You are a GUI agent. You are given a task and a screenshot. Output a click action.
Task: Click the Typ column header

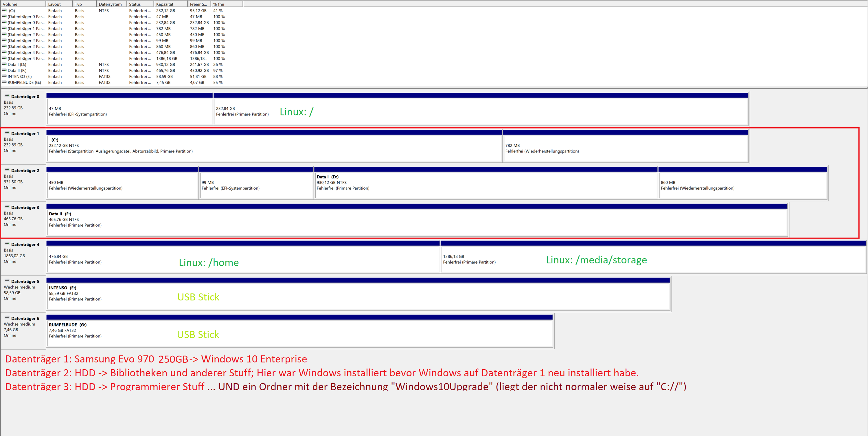[84, 4]
